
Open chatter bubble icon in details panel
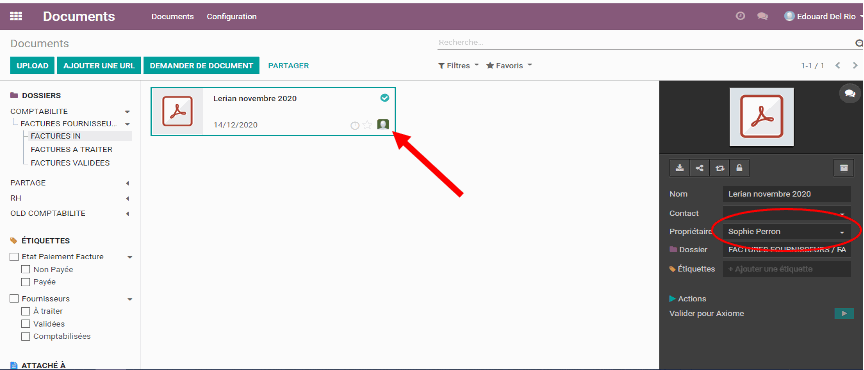[x=850, y=93]
